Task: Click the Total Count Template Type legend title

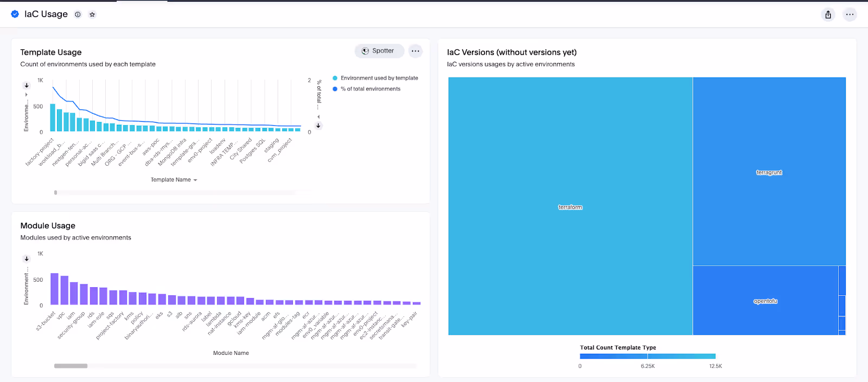Action: 618,348
